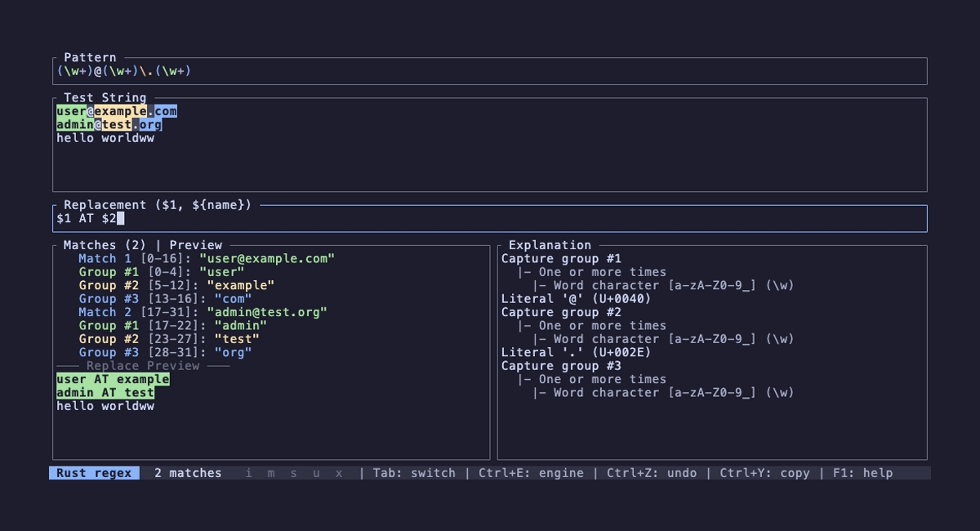Enable the i case-insensitive flag
980x531 pixels.
(248, 472)
